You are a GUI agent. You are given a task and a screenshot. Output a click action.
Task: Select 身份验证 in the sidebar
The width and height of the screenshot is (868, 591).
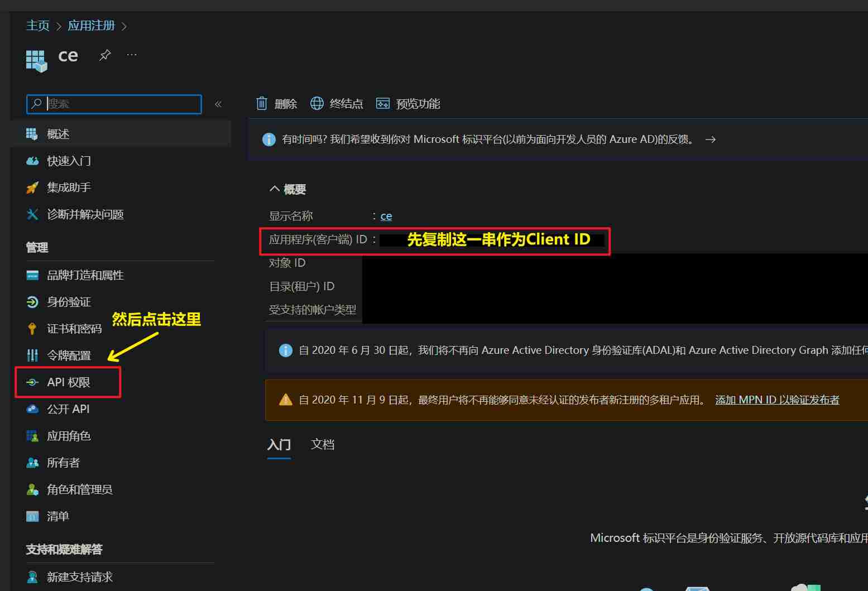click(68, 302)
